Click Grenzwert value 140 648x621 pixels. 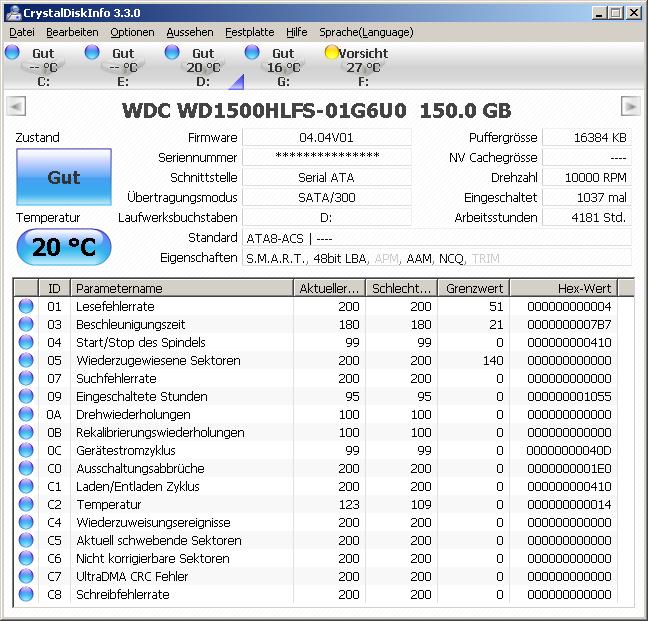coord(493,361)
